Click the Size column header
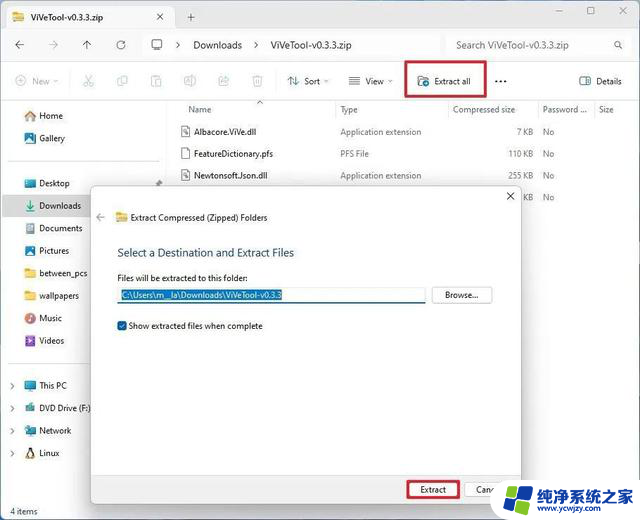640x520 pixels. click(x=606, y=109)
